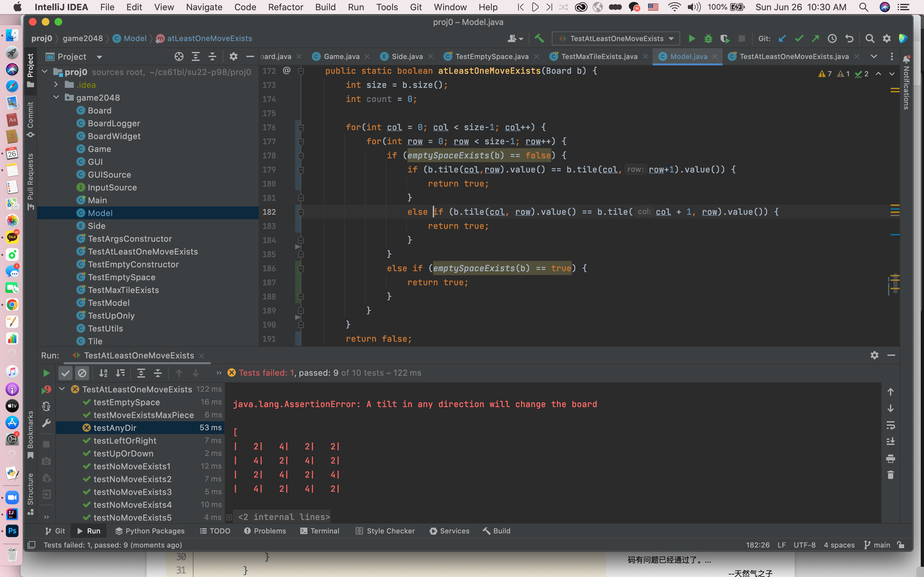Open TestAtLeastOneMoveExists run configuration dropdown
Image resolution: width=924 pixels, height=577 pixels.
[x=615, y=38]
